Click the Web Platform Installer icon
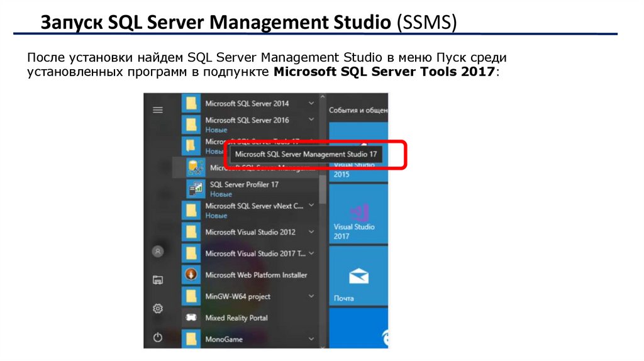 click(191, 275)
